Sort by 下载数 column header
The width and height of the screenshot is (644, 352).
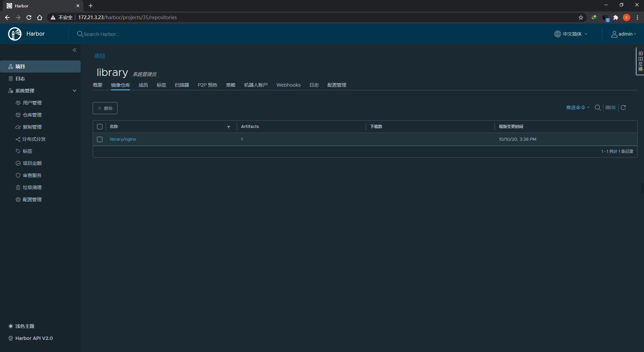pyautogui.click(x=376, y=127)
